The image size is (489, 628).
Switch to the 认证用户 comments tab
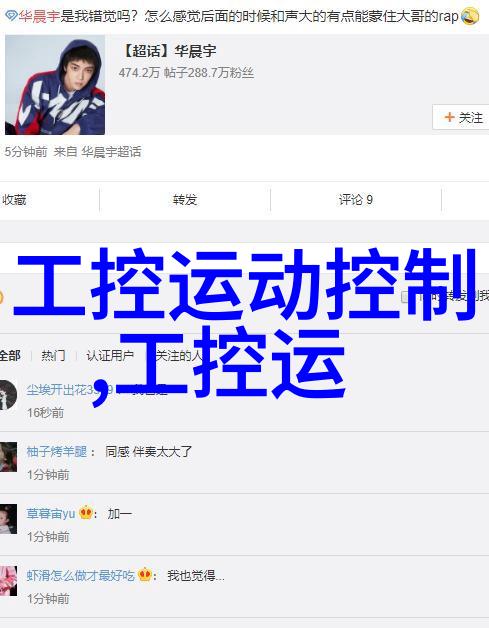tap(110, 356)
